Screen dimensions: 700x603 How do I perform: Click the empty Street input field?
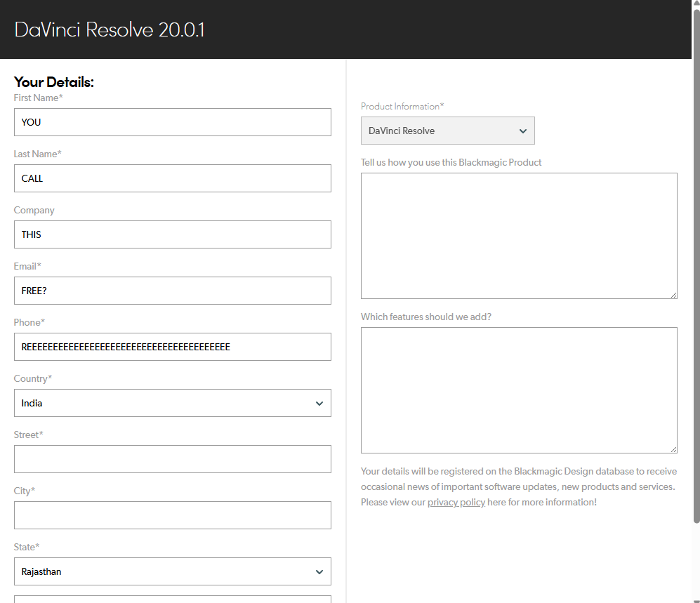coord(172,459)
